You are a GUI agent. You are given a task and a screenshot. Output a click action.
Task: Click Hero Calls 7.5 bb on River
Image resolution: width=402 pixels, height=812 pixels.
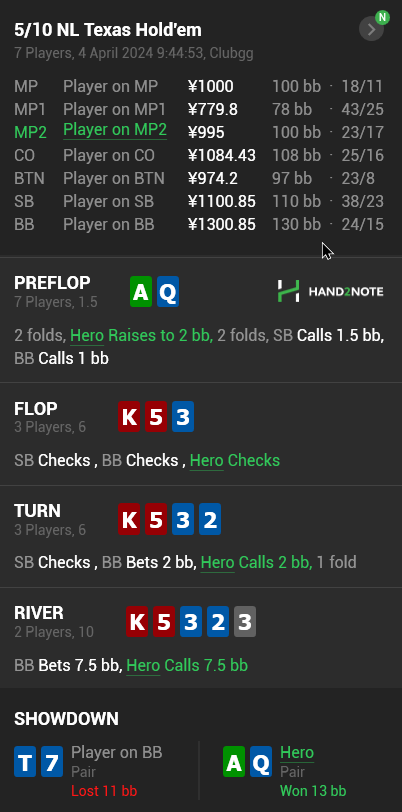pyautogui.click(x=187, y=665)
